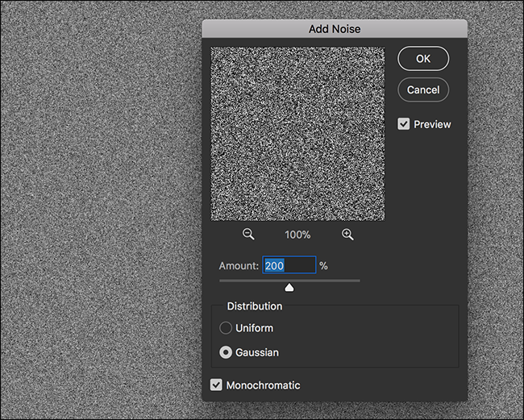The height and width of the screenshot is (420, 524).
Task: Click inside the Amount percentage field
Action: (x=289, y=265)
